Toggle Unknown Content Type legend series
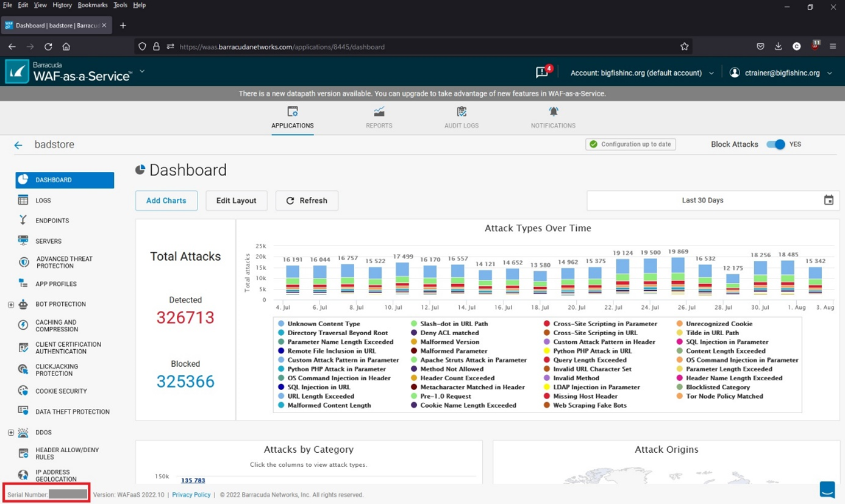 click(x=319, y=324)
